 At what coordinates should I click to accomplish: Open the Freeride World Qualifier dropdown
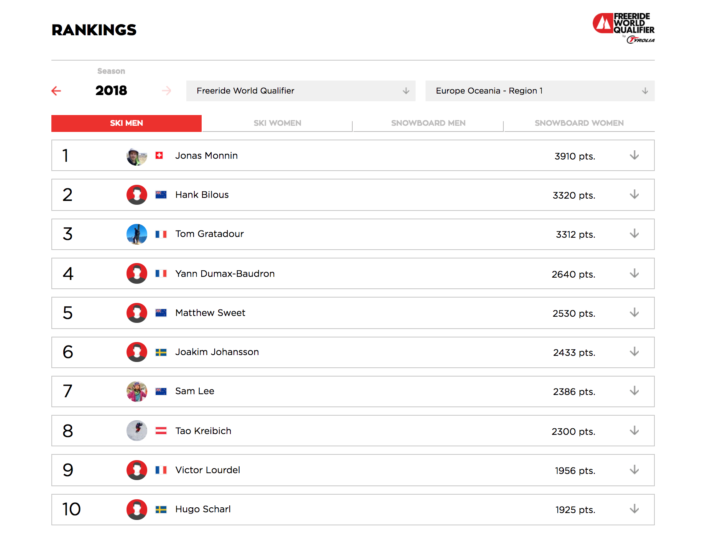[x=302, y=91]
